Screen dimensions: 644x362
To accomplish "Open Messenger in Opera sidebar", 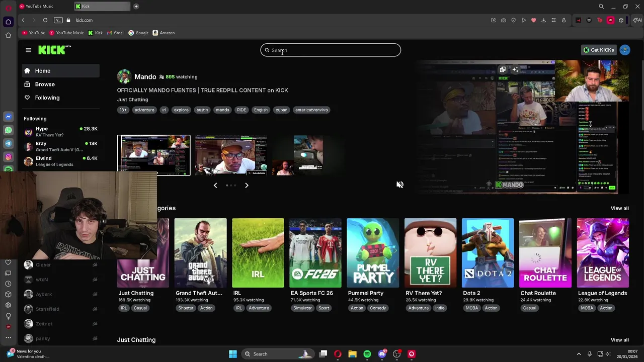I will tap(8, 116).
